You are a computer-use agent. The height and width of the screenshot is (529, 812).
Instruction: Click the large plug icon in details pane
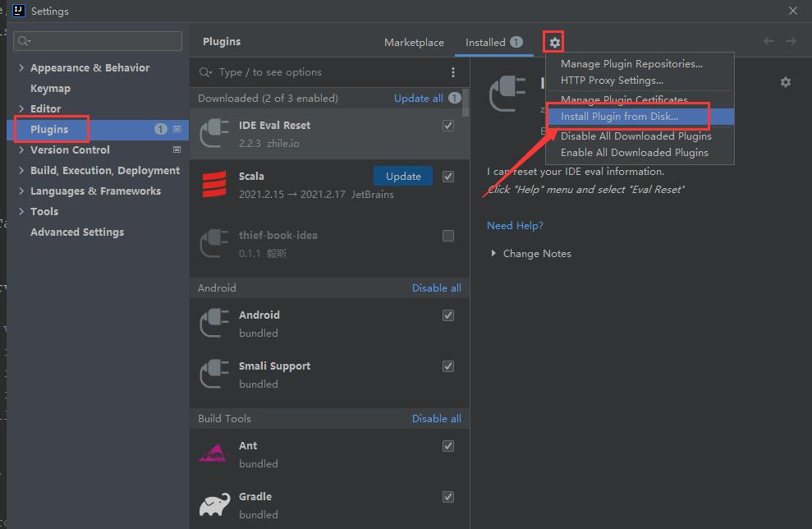[507, 94]
